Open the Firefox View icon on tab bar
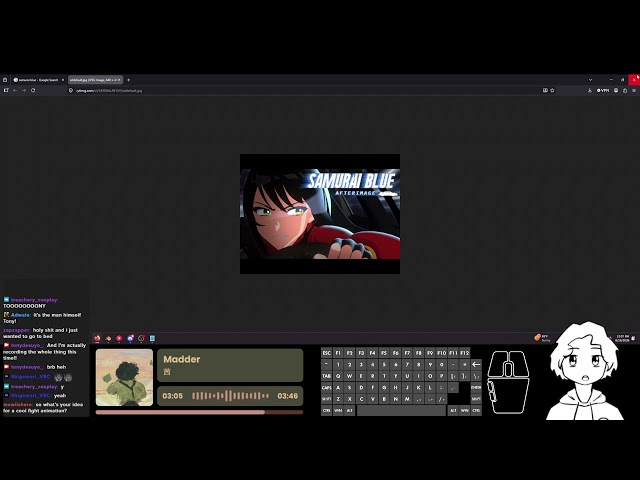The image size is (640, 480). 5,80
